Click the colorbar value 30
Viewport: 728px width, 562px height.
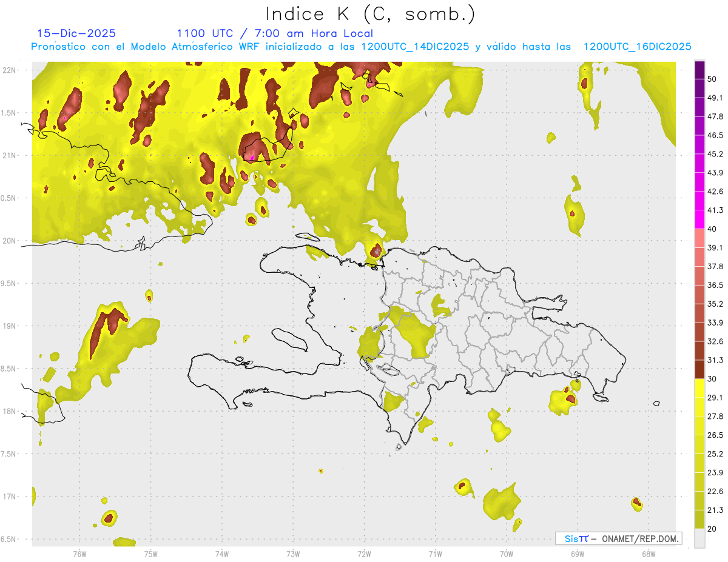pos(713,379)
